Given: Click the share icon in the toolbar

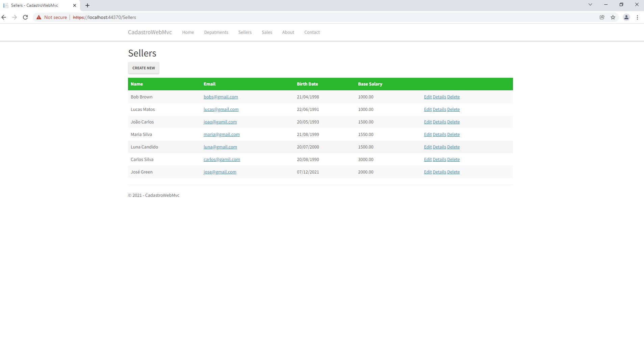Looking at the screenshot, I should pyautogui.click(x=601, y=17).
